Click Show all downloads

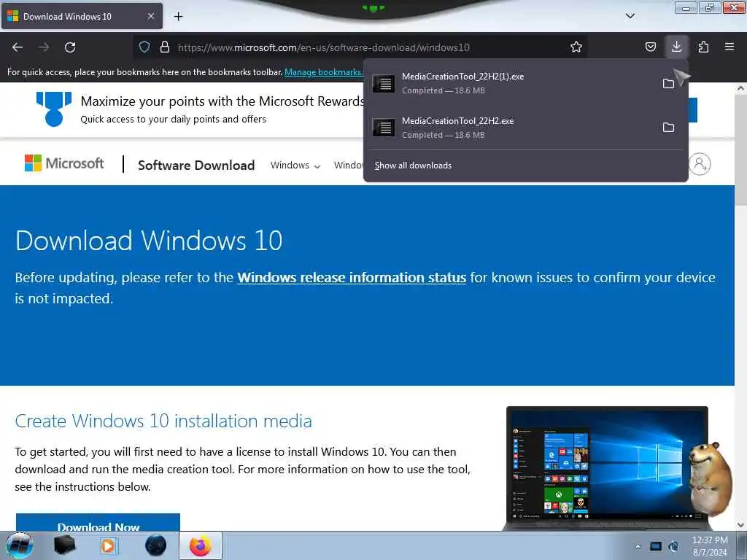413,166
